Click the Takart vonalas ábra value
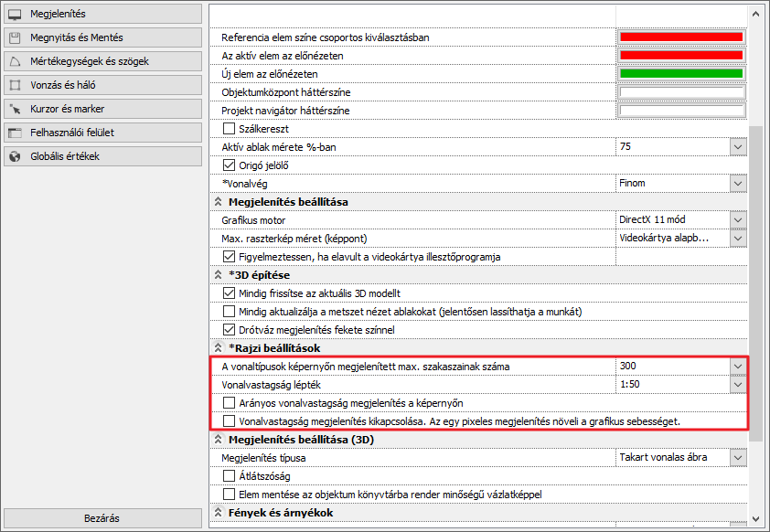The width and height of the screenshot is (770, 532). pyautogui.click(x=673, y=457)
